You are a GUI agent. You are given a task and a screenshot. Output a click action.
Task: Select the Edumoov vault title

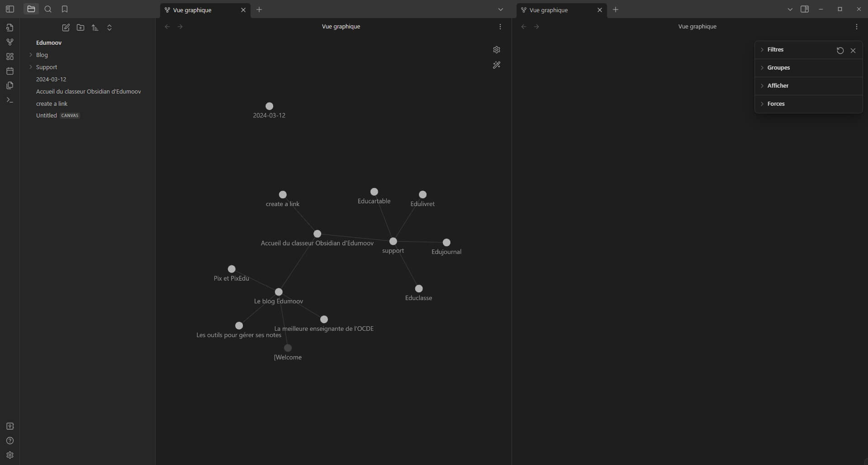click(x=49, y=42)
